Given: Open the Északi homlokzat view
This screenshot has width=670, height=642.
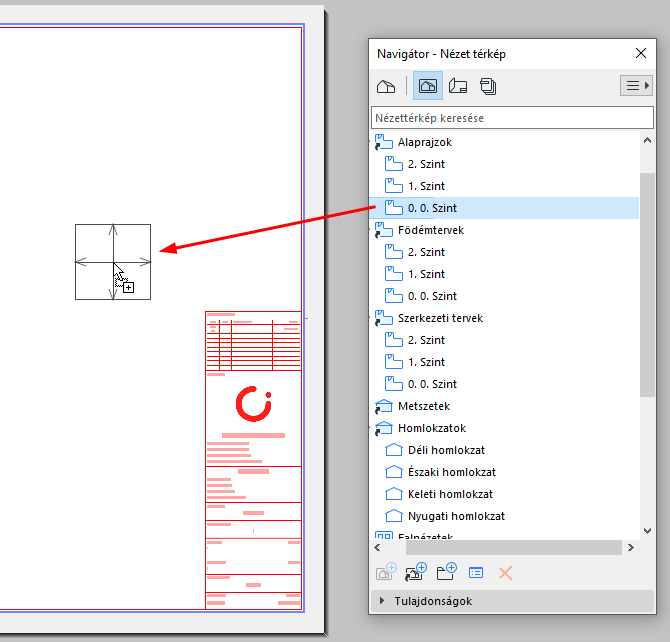Looking at the screenshot, I should 452,472.
